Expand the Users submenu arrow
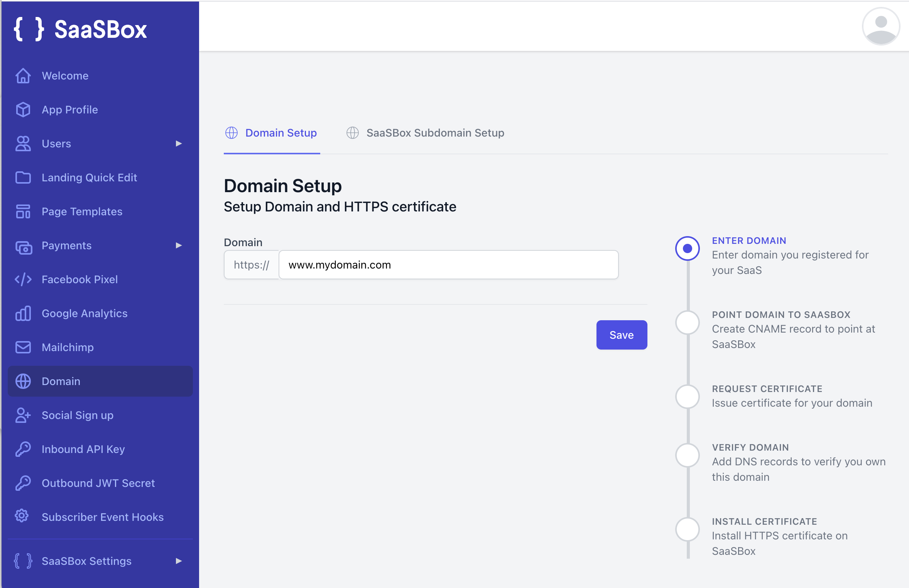Viewport: 909px width, 588px height. point(179,144)
